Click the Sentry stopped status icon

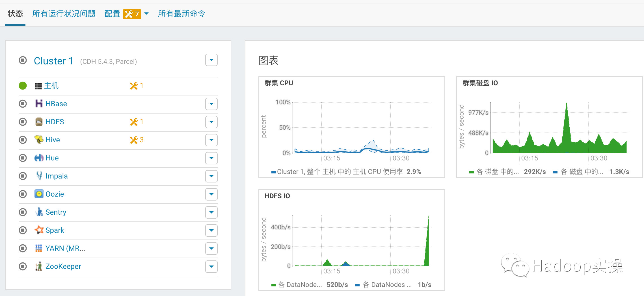point(23,212)
